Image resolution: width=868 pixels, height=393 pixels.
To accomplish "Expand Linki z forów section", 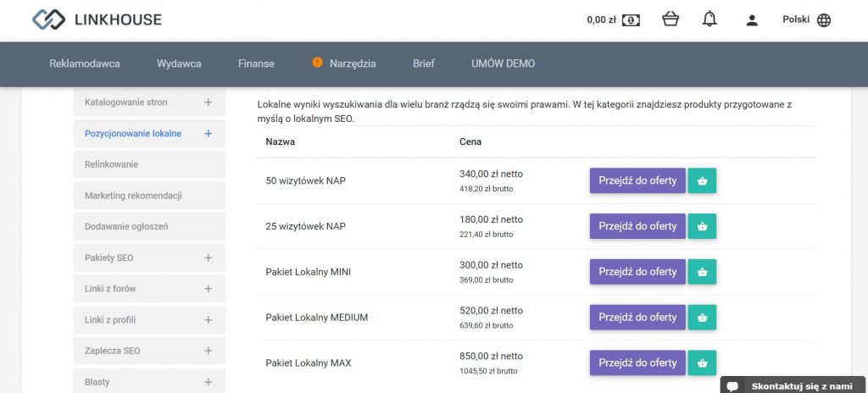I will (209, 288).
